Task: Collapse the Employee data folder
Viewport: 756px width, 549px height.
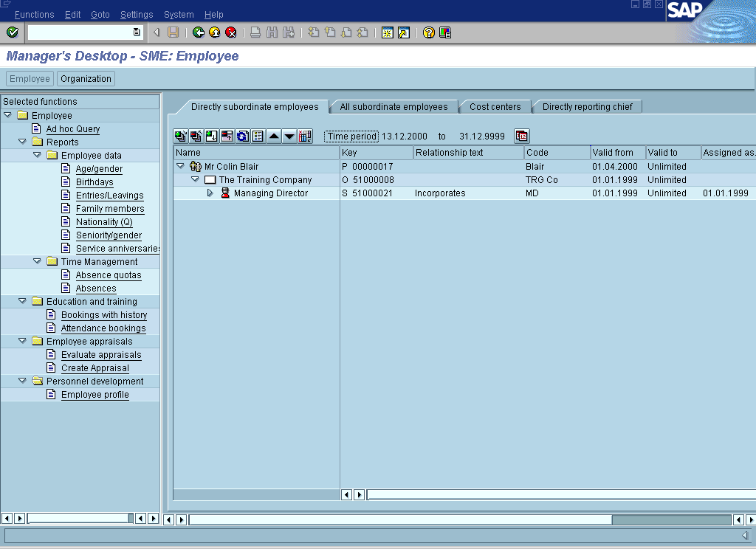Action: click(x=37, y=155)
